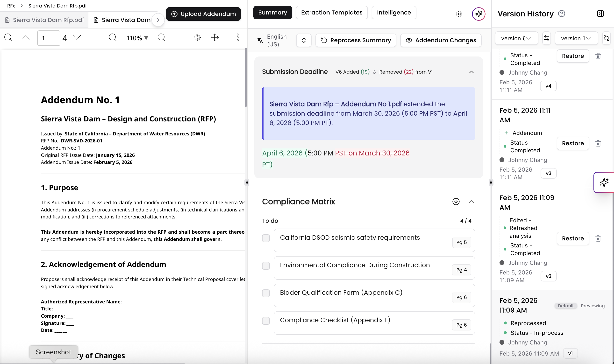Click the v2 version badge
The height and width of the screenshot is (364, 614).
549,276
